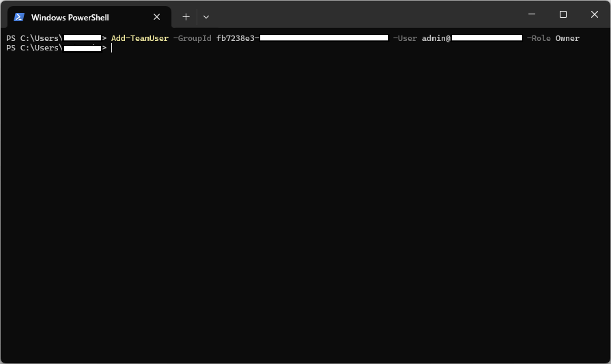Open a new tab with plus button
This screenshot has height=364, width=611.
[x=186, y=17]
